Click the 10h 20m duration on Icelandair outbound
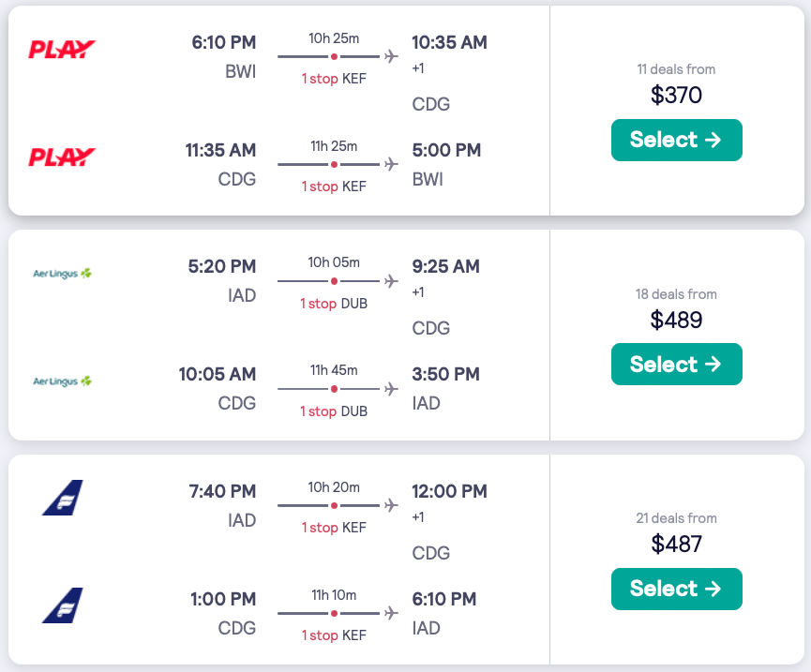This screenshot has width=811, height=672. tap(334, 487)
